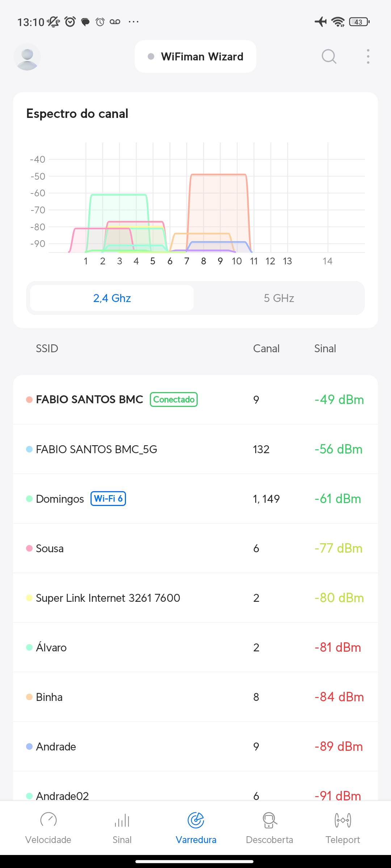The height and width of the screenshot is (868, 391).
Task: Select the Varredura scan tab icon
Action: (x=196, y=820)
